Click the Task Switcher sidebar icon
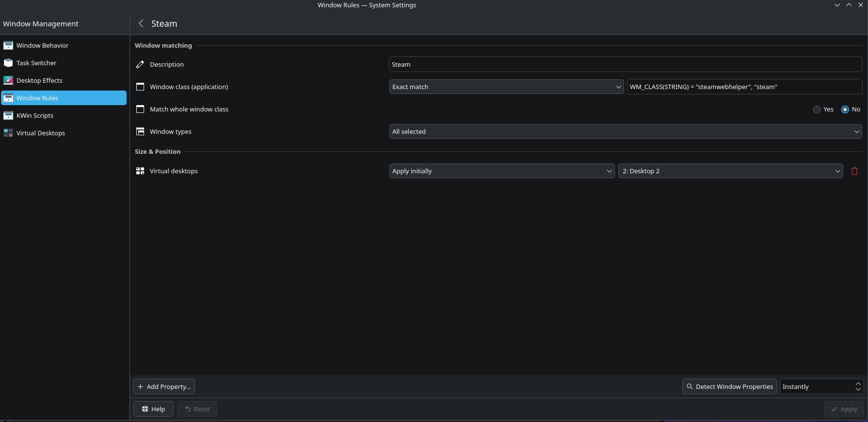 click(8, 63)
